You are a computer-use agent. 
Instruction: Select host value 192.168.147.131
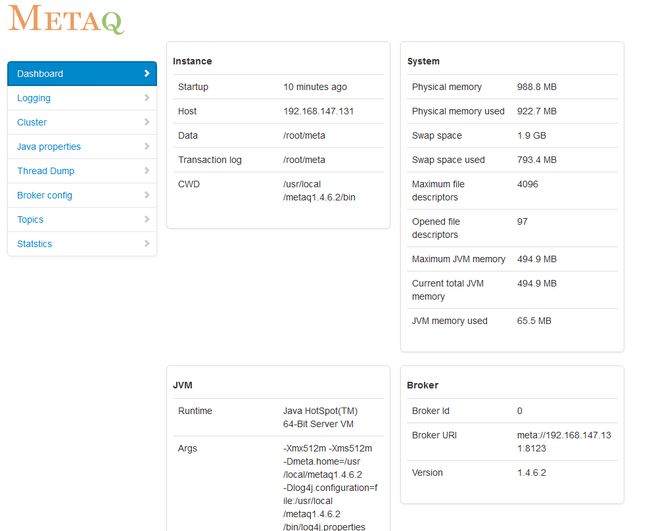point(318,111)
